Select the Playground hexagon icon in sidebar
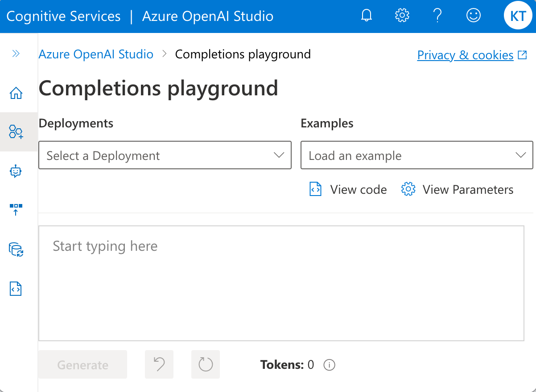Screen dimensions: 536x392 point(16,132)
